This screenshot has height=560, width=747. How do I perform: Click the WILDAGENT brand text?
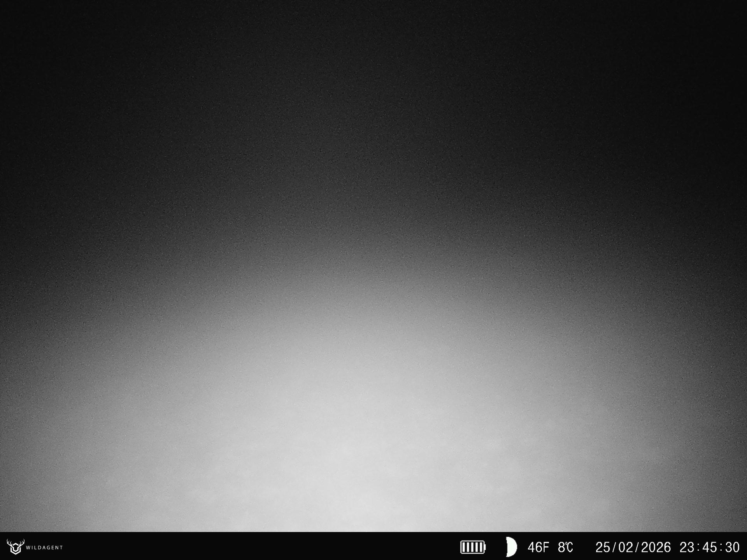pyautogui.click(x=44, y=548)
